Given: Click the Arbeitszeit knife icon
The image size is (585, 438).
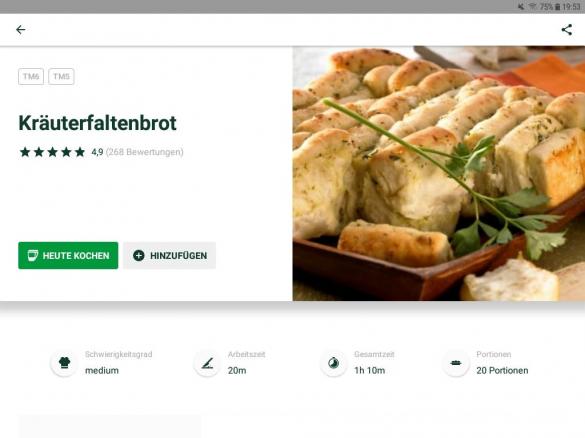Looking at the screenshot, I should [207, 363].
